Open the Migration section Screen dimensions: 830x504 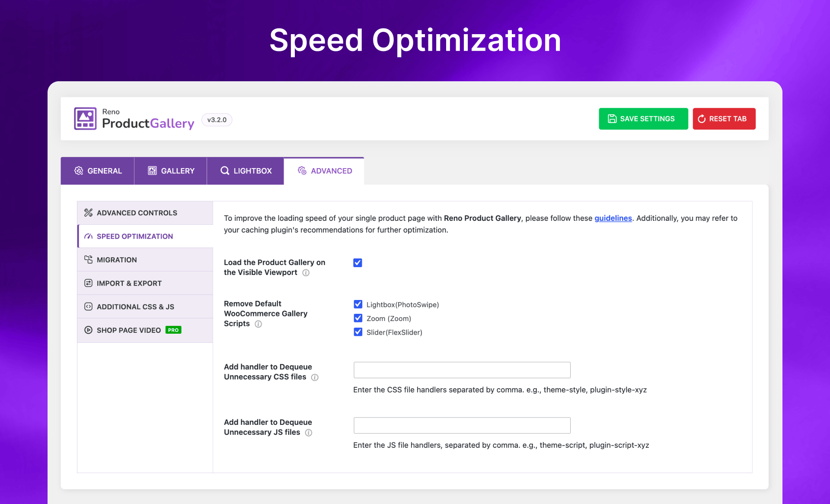(x=145, y=260)
